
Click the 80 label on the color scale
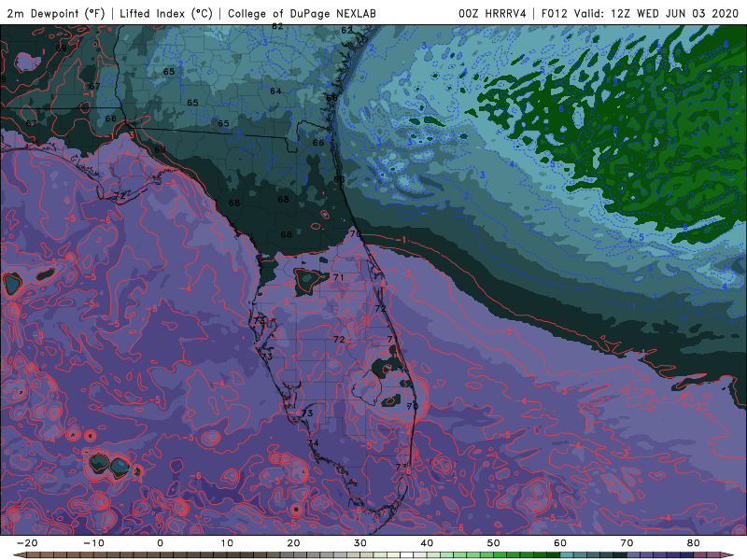coord(694,543)
